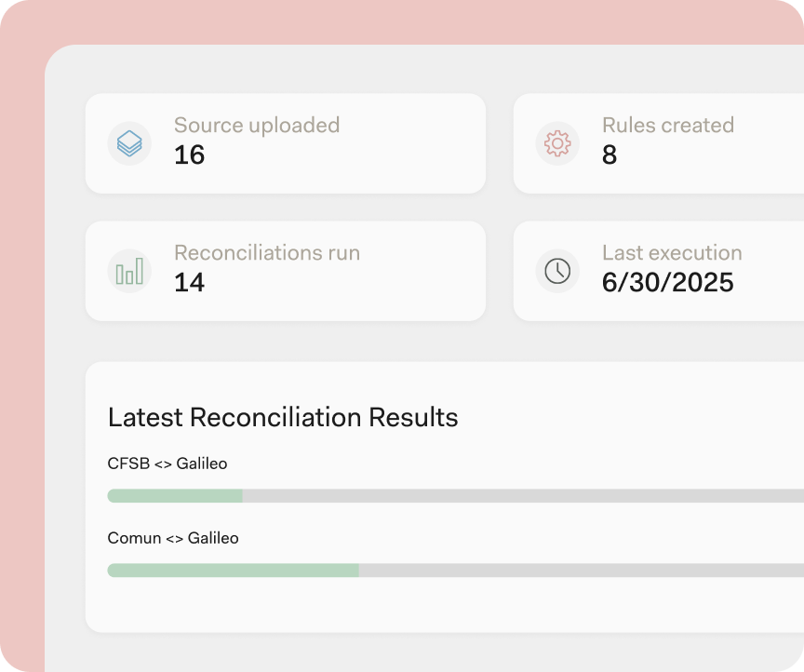Click the blue layers stack icon
The image size is (804, 672).
[129, 143]
